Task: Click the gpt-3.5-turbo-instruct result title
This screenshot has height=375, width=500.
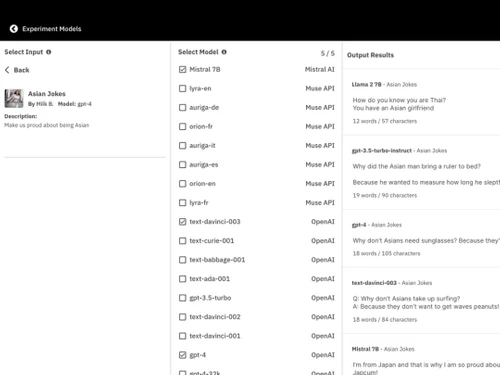Action: [x=382, y=151]
